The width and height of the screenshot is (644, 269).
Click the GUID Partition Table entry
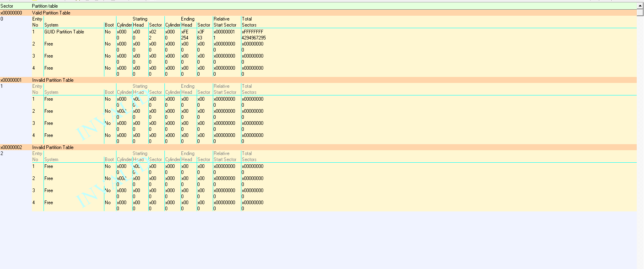64,32
